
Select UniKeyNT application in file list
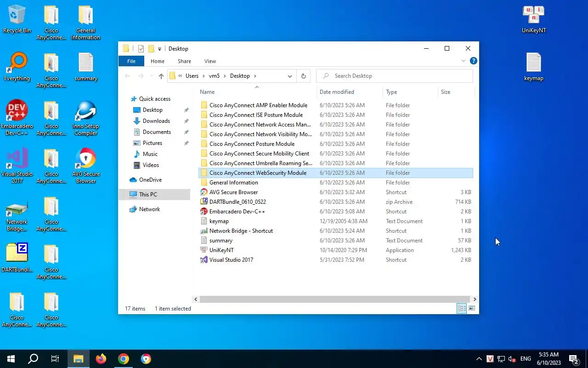point(336,250)
